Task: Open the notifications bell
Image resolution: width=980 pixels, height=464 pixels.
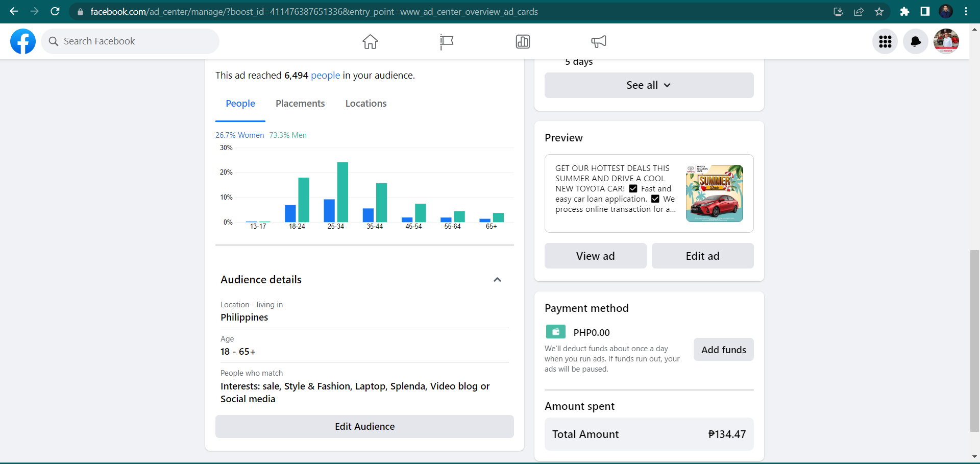Action: click(916, 41)
